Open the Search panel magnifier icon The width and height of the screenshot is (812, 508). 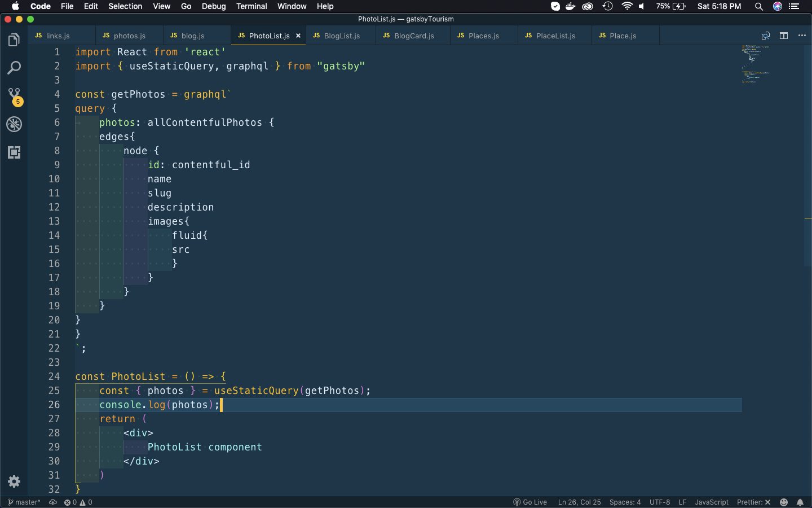pos(14,68)
